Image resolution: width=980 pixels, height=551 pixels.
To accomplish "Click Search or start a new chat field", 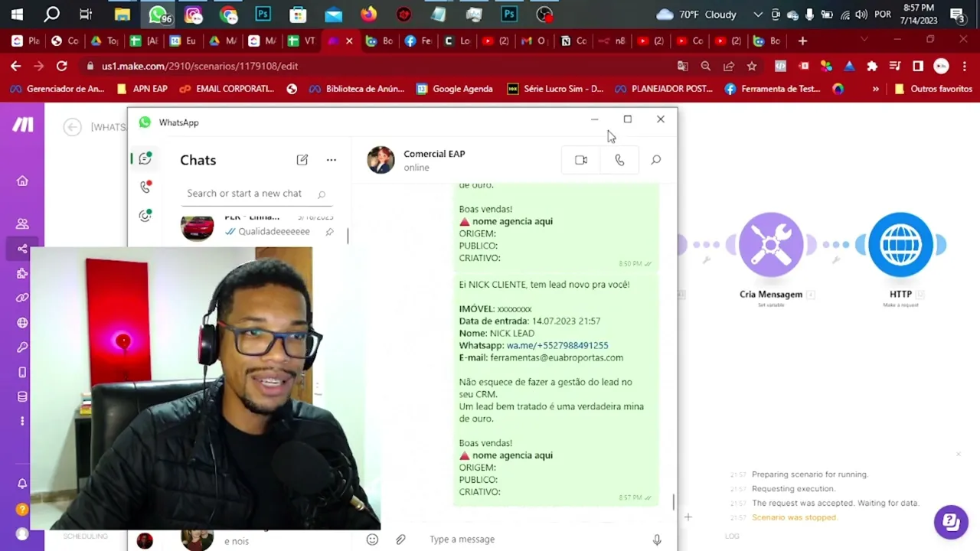I will [256, 194].
